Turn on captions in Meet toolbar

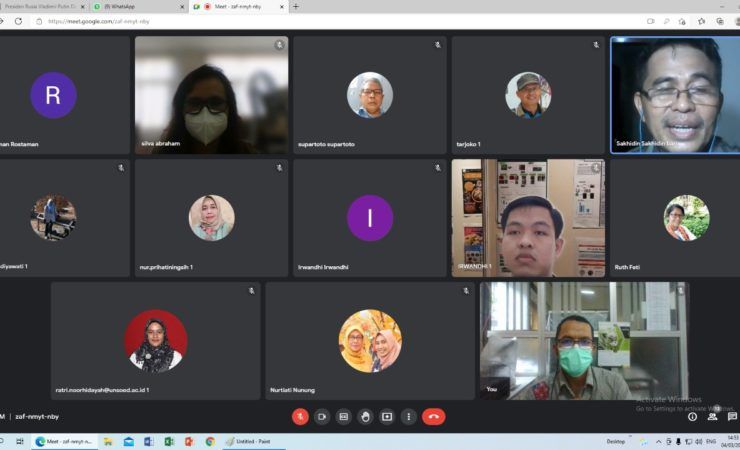coord(344,417)
